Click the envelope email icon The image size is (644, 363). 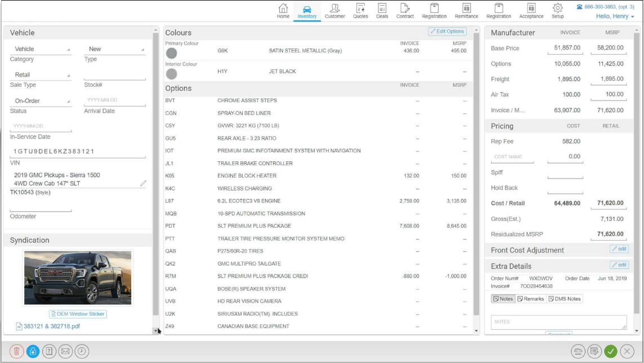[65, 352]
